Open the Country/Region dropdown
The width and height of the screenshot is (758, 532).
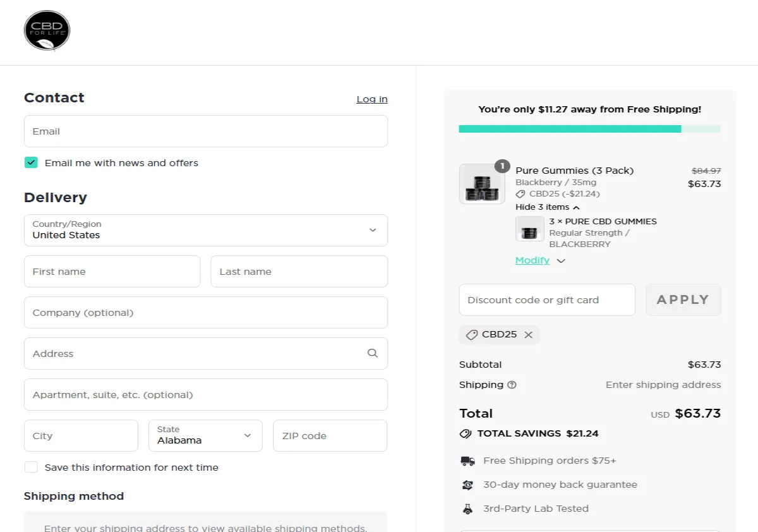205,230
